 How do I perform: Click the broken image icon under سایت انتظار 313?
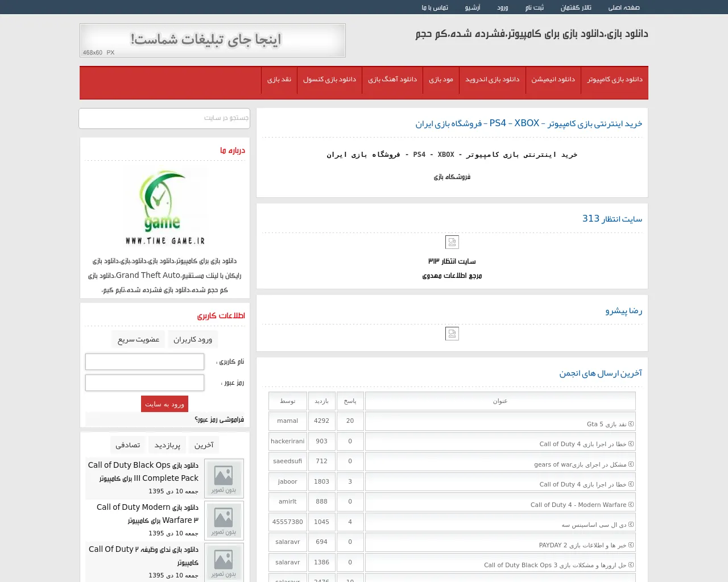click(x=452, y=242)
